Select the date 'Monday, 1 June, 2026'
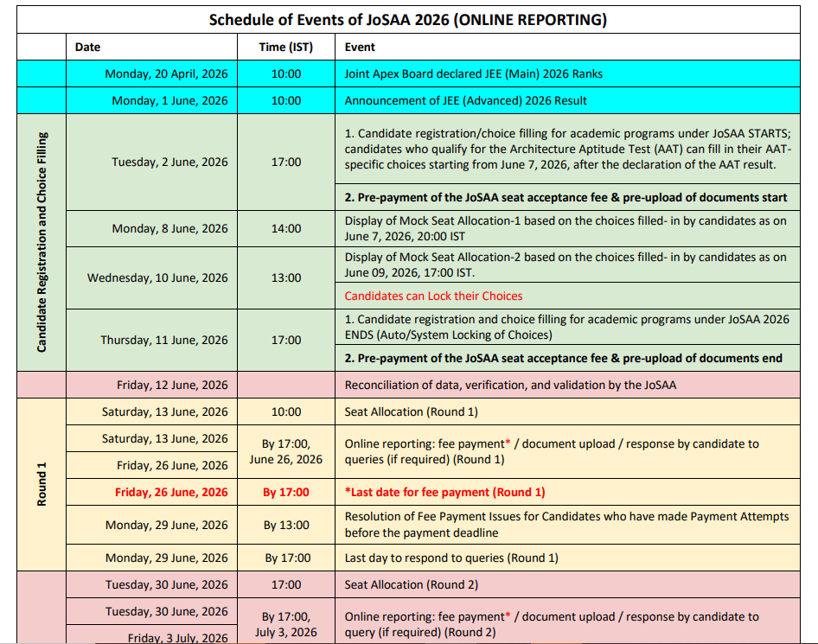 pyautogui.click(x=169, y=100)
